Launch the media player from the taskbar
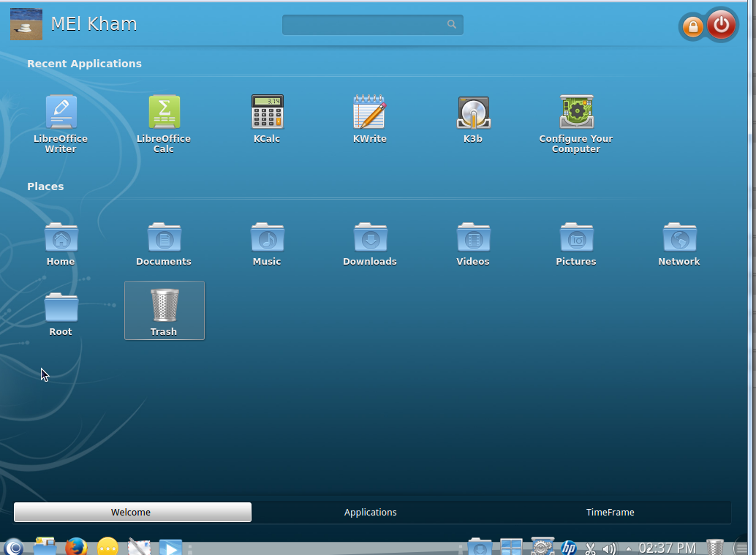 [x=170, y=547]
